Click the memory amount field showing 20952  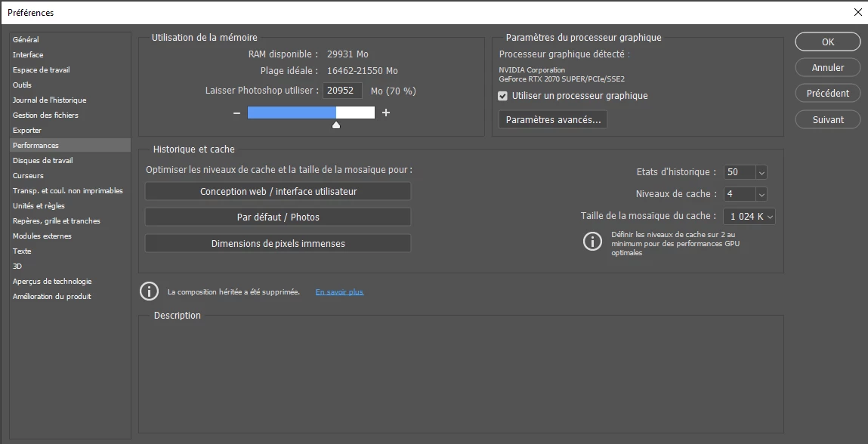point(343,91)
